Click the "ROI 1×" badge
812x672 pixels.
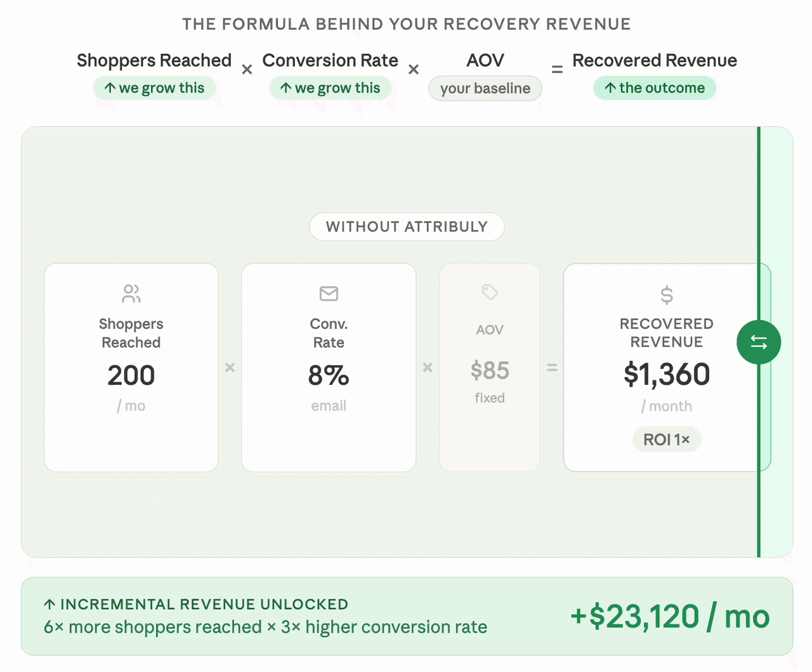point(667,439)
